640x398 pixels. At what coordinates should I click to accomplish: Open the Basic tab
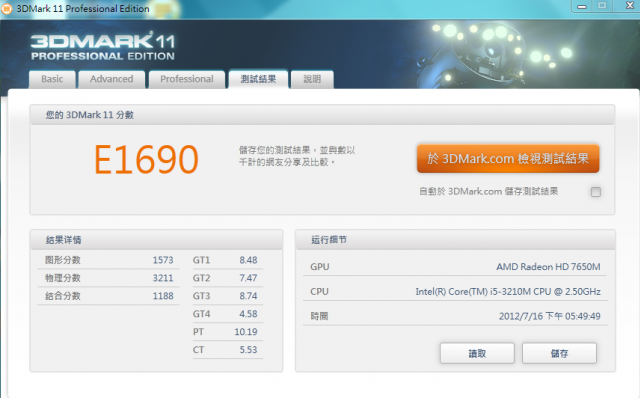click(x=52, y=79)
